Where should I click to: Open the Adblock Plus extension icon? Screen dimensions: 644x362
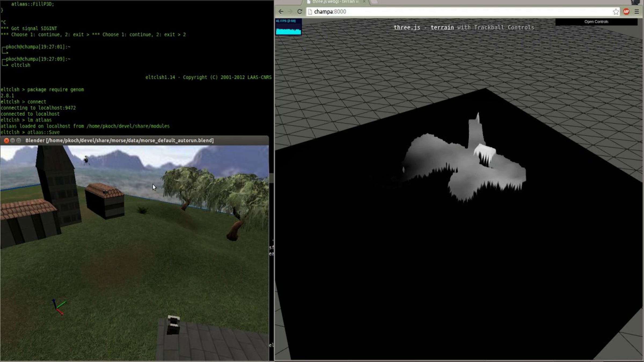[626, 12]
